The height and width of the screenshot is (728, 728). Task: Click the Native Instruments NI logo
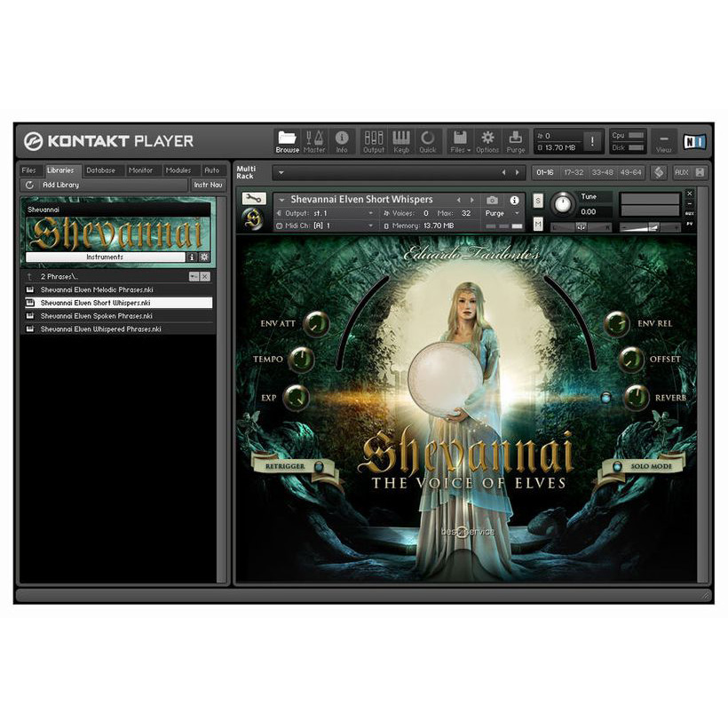[x=694, y=142]
